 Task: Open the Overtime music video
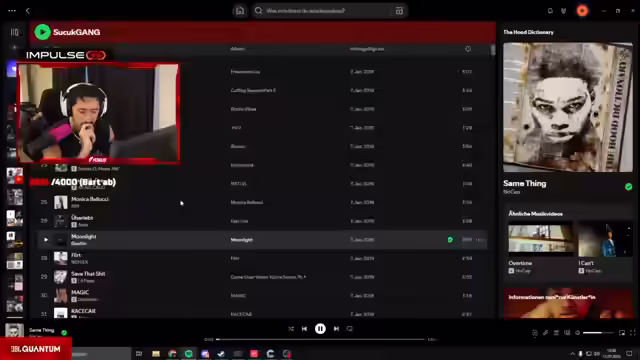[540, 240]
